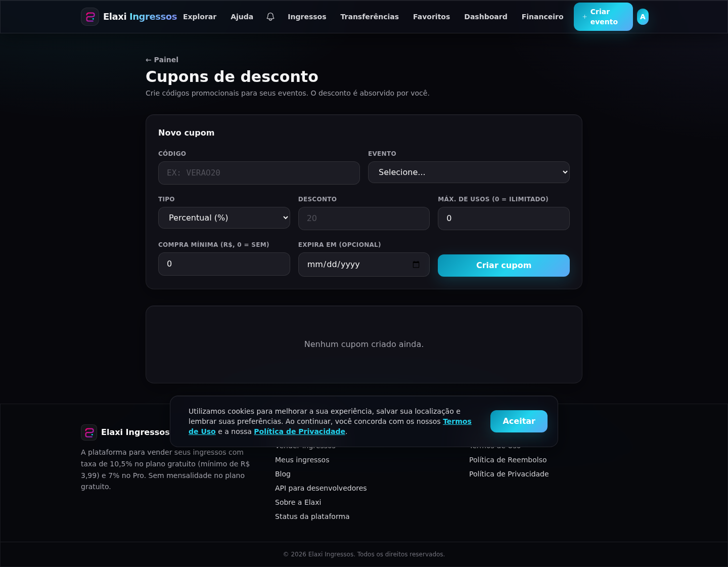Go back via '← Painel' link
728x567 pixels.
[162, 60]
